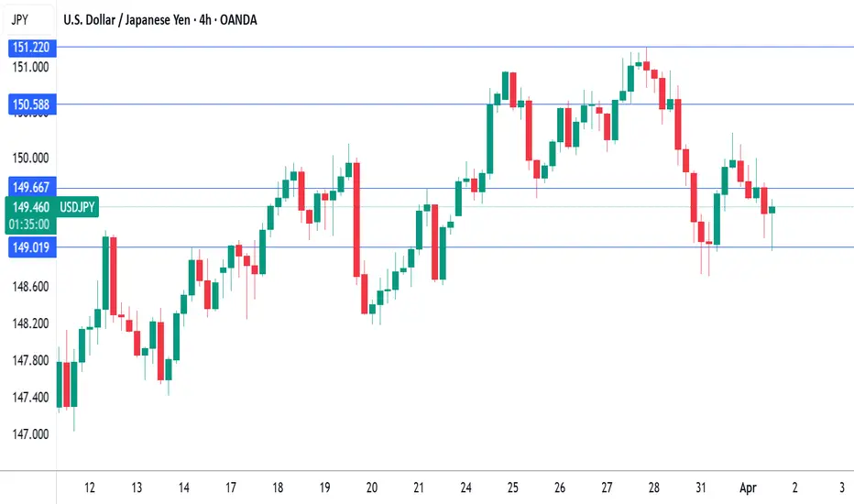Image resolution: width=854 pixels, height=504 pixels.
Task: Select the 150.588 price level label
Action: 32,104
